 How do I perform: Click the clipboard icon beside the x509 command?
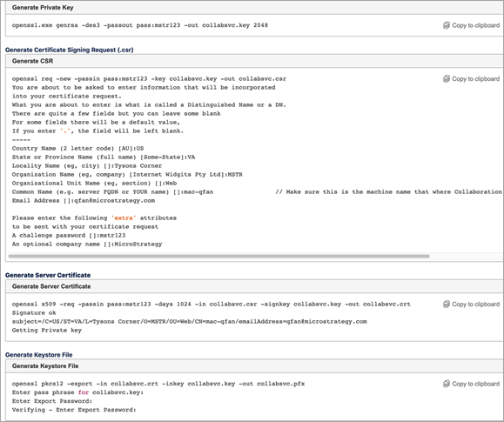click(447, 304)
